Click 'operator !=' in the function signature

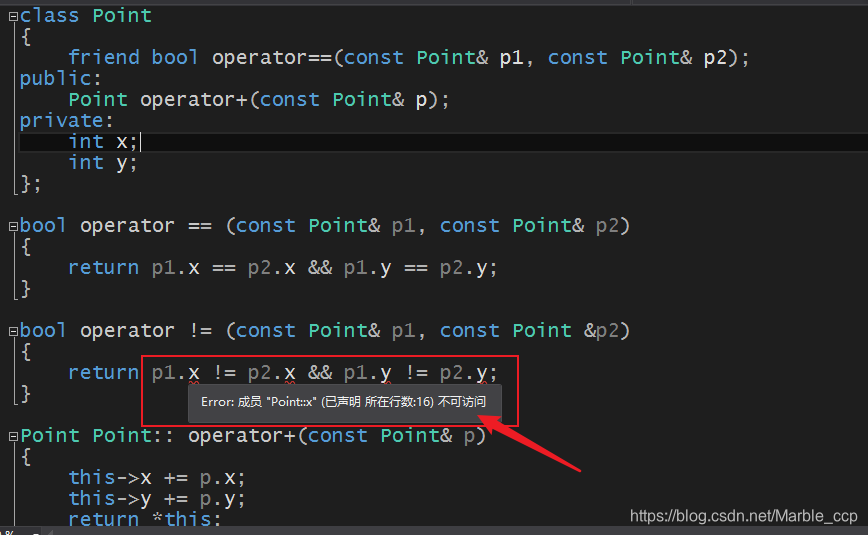pyautogui.click(x=146, y=331)
